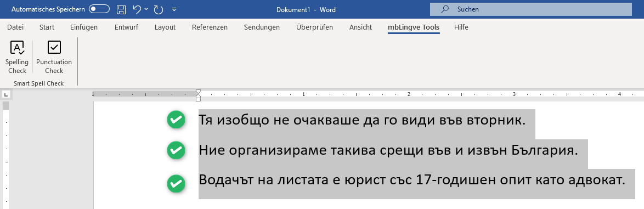Screen dimensions: 644x209
Task: Switch to the Start tab
Action: tap(47, 27)
